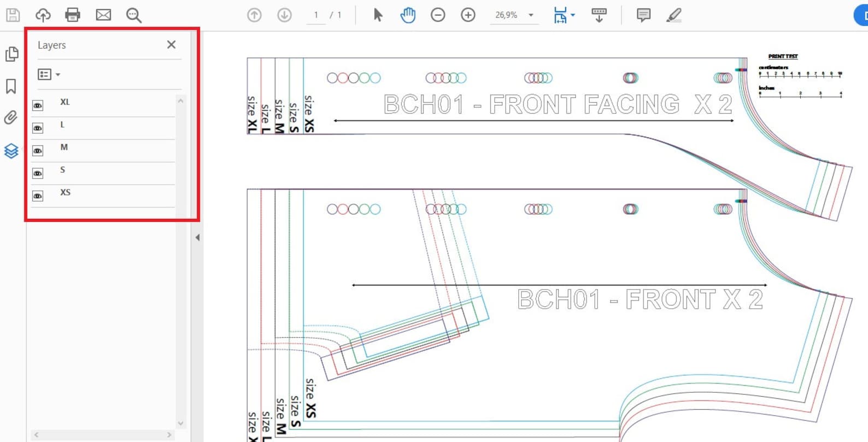Viewport: 868px width, 442px height.
Task: Click the BCH01 - FRONT FACING X 2 label
Action: point(558,104)
